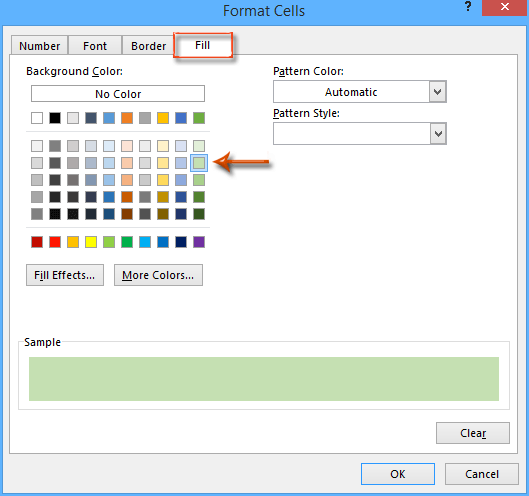
Task: Select the purple standard color swatch
Action: (x=199, y=242)
